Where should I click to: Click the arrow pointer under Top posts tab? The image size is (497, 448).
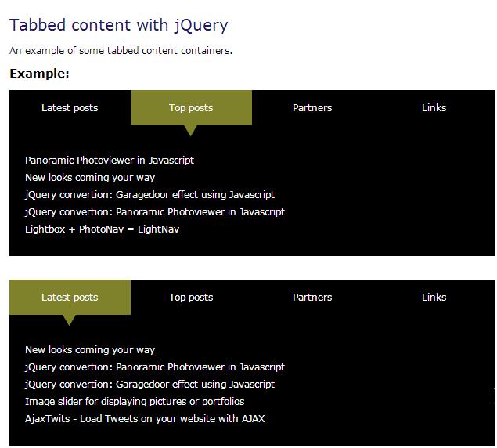pyautogui.click(x=190, y=130)
